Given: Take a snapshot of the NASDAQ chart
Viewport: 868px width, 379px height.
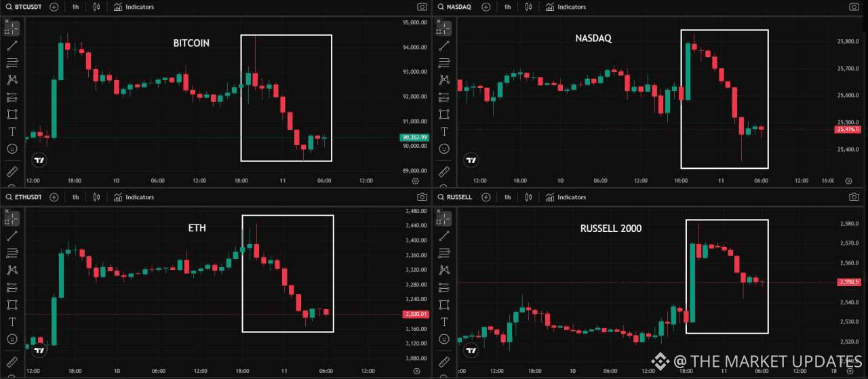Looking at the screenshot, I should [854, 7].
